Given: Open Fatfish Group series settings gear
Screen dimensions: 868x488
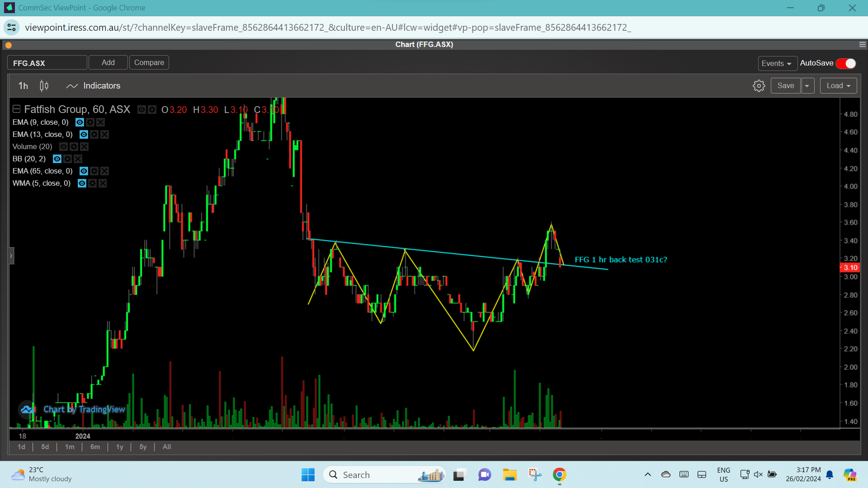Looking at the screenshot, I should point(152,110).
